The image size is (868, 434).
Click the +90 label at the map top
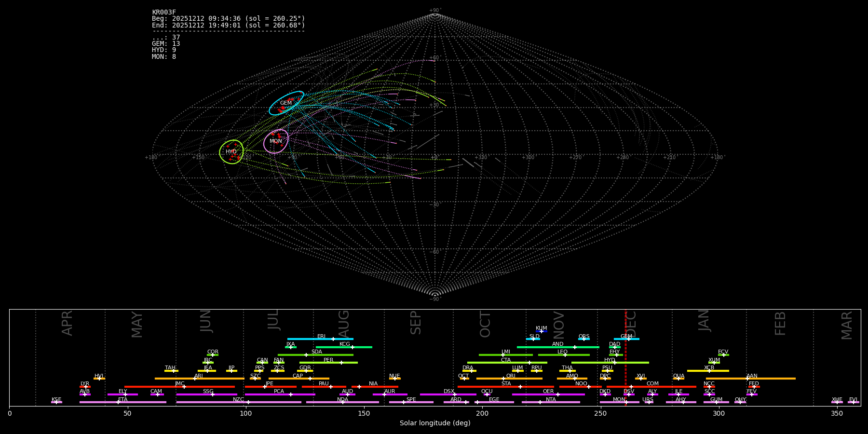pyautogui.click(x=435, y=11)
